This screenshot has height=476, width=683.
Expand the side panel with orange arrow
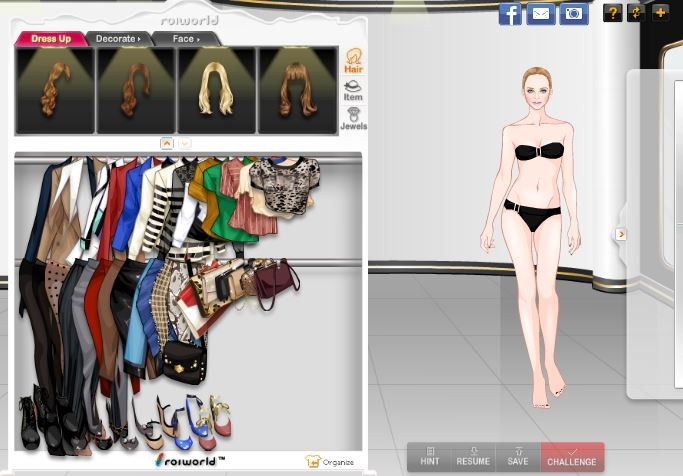point(620,234)
